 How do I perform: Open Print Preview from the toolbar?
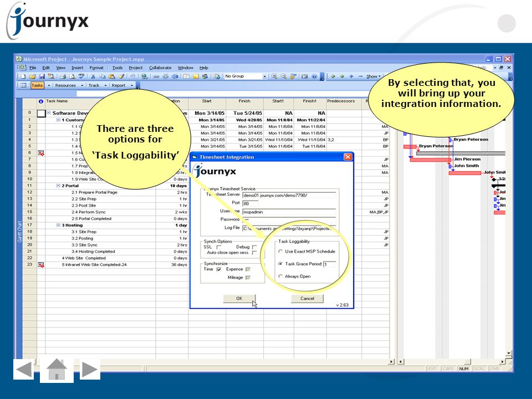[x=72, y=76]
